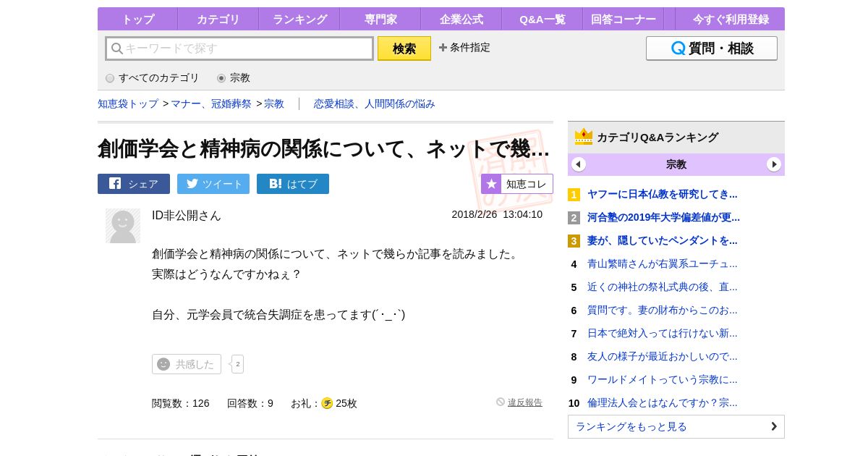The width and height of the screenshot is (868, 456).
Task: Click ランキングをもっと見る button
Action: coord(676,426)
